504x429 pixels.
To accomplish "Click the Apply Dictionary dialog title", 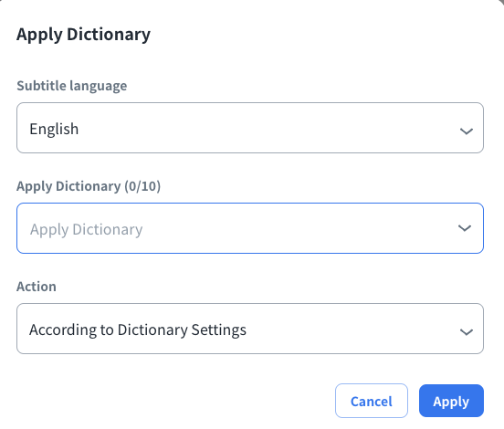I will (x=83, y=35).
